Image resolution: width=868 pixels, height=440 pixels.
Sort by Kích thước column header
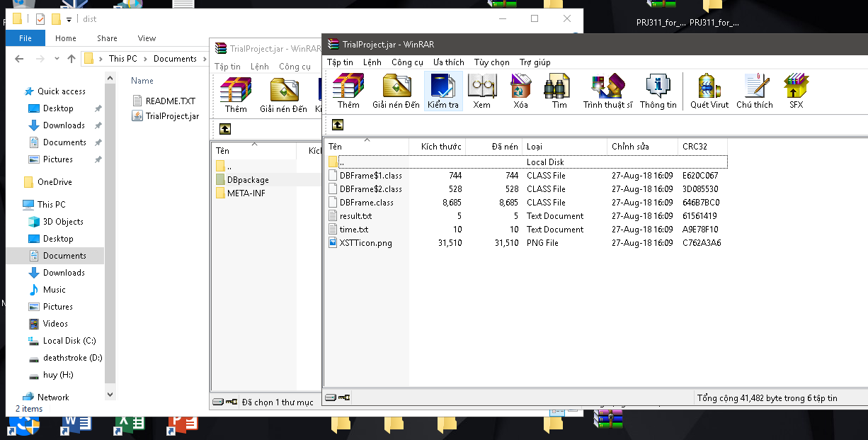point(440,147)
